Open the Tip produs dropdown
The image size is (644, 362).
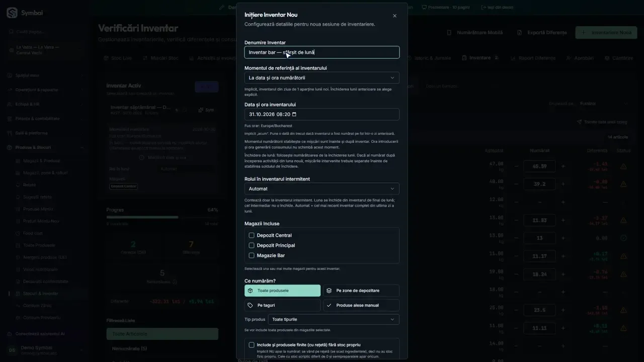[334, 319]
